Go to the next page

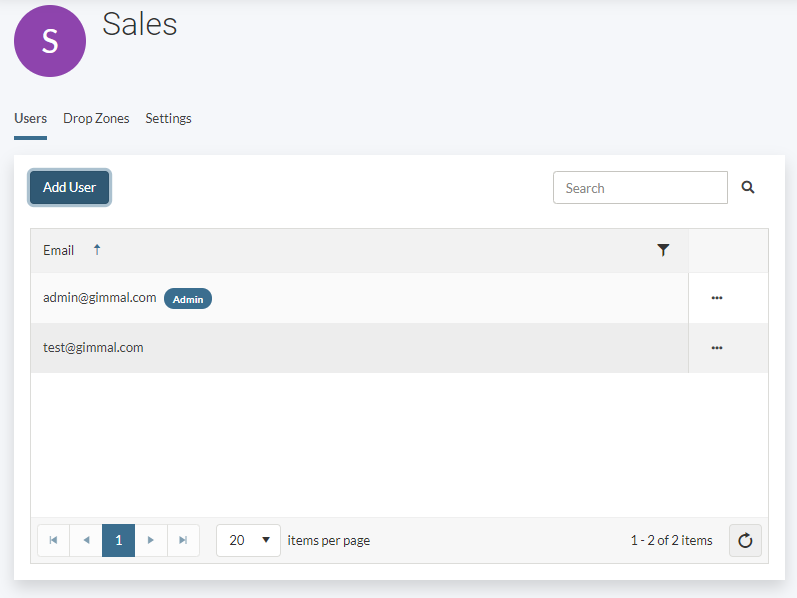click(151, 540)
